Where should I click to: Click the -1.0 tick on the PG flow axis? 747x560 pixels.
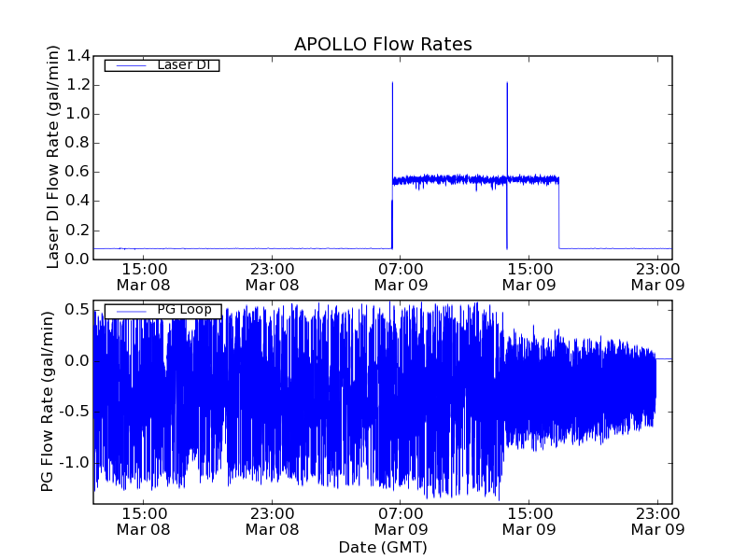tap(75, 462)
